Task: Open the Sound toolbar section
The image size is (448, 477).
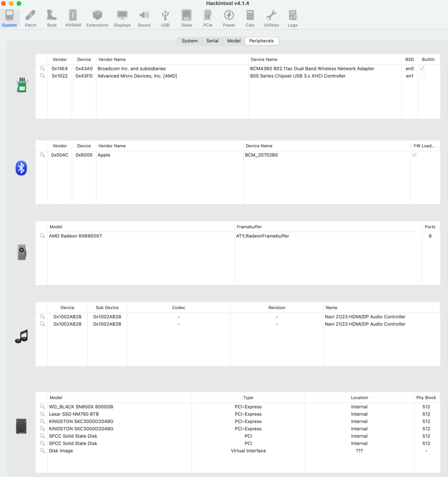Action: tap(144, 18)
